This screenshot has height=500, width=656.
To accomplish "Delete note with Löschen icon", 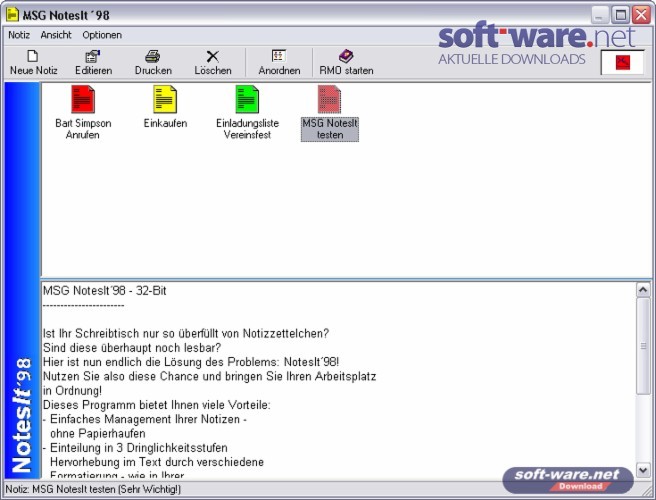I will (x=213, y=63).
